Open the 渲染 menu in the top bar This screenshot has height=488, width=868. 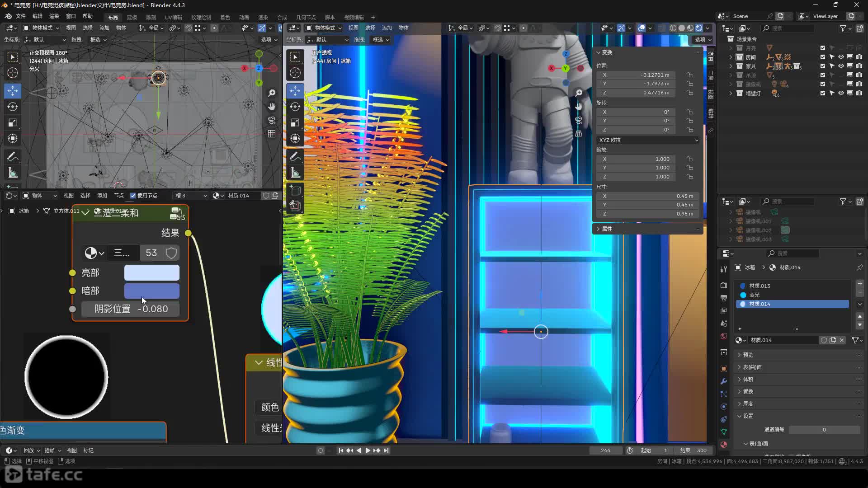click(x=54, y=16)
